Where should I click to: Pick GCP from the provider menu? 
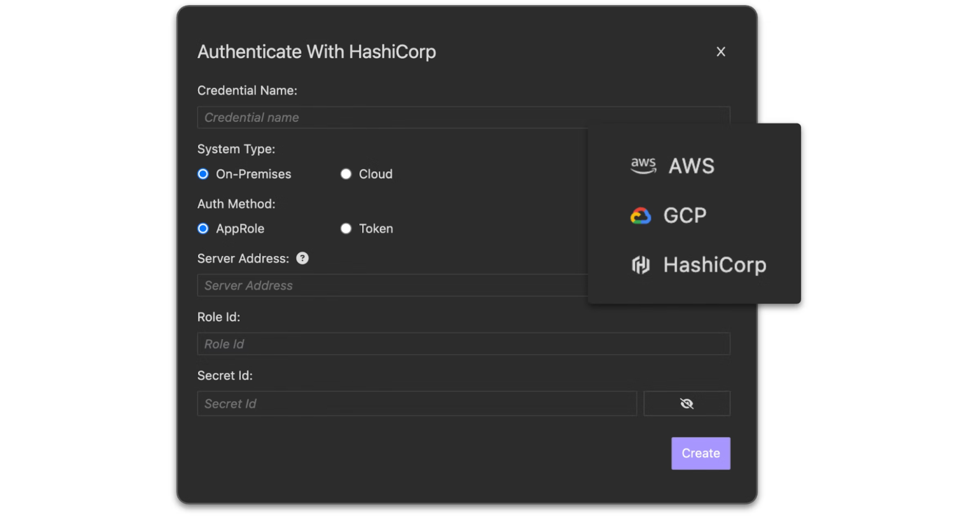click(x=684, y=216)
